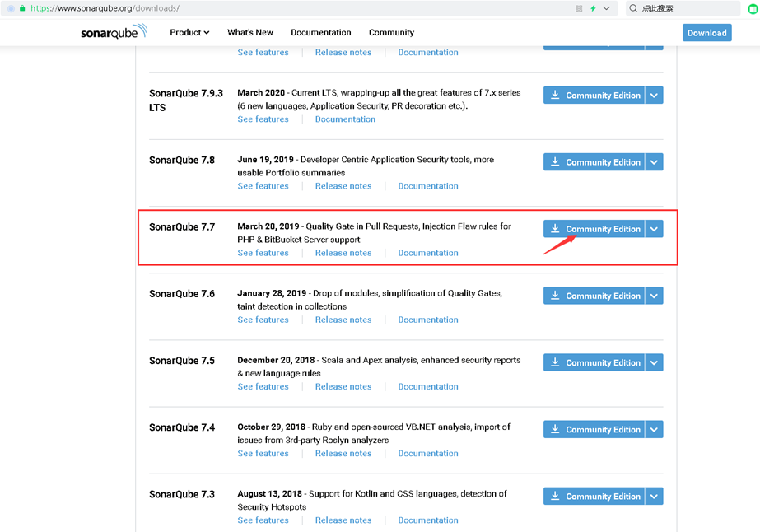Expand the address bar chevron dropdown
The width and height of the screenshot is (760, 532).
coord(606,8)
